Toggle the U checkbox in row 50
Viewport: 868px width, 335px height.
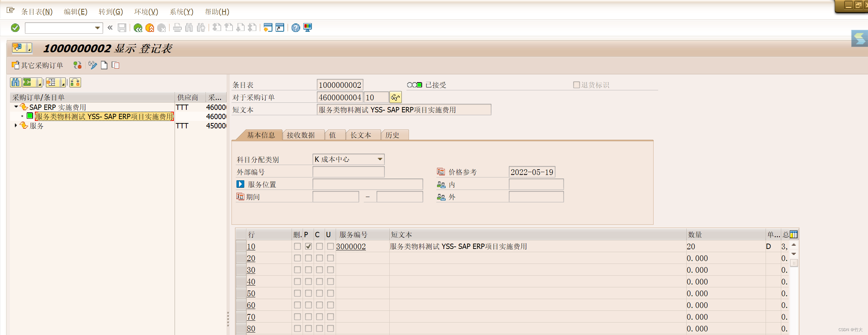coord(330,293)
